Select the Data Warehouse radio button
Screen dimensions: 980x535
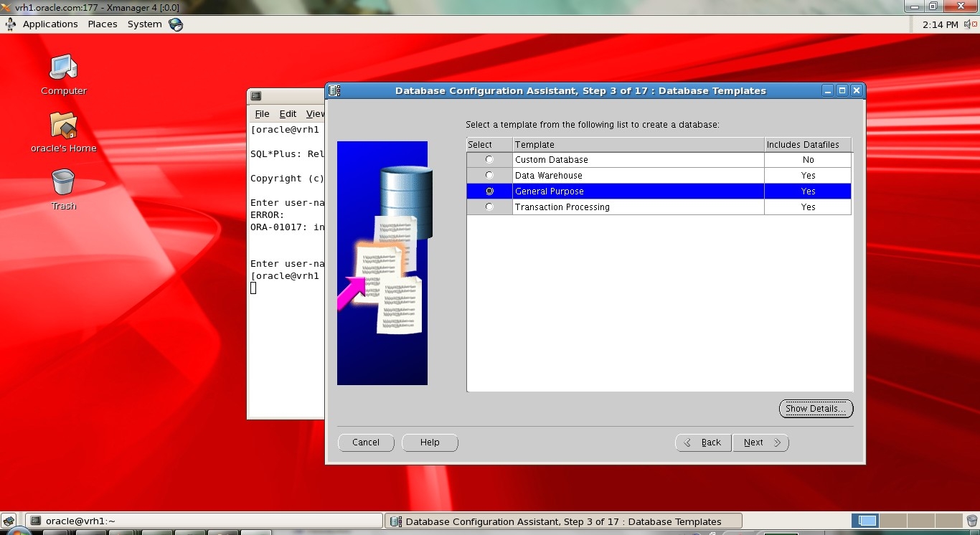pos(489,176)
